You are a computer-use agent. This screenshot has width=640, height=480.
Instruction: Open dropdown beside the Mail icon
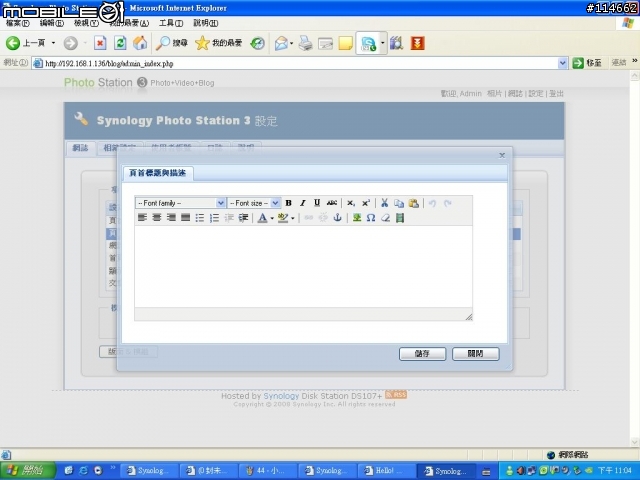pyautogui.click(x=291, y=43)
